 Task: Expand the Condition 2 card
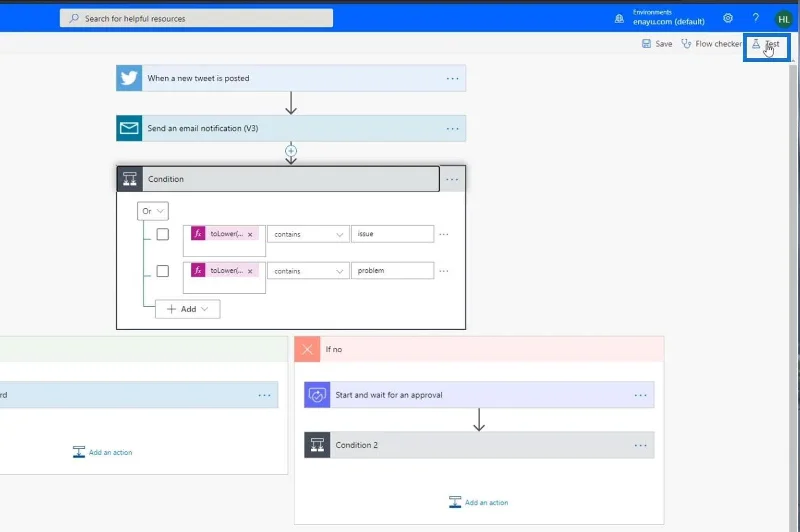point(479,445)
